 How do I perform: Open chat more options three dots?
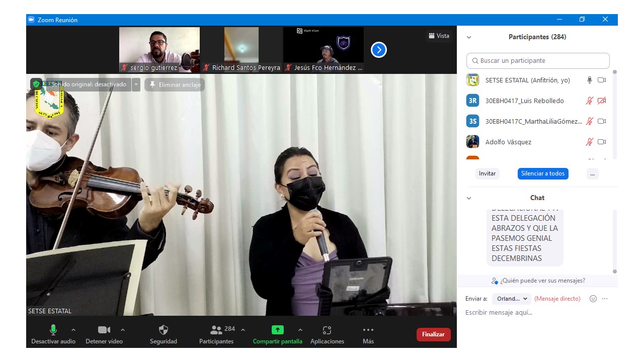(x=605, y=299)
